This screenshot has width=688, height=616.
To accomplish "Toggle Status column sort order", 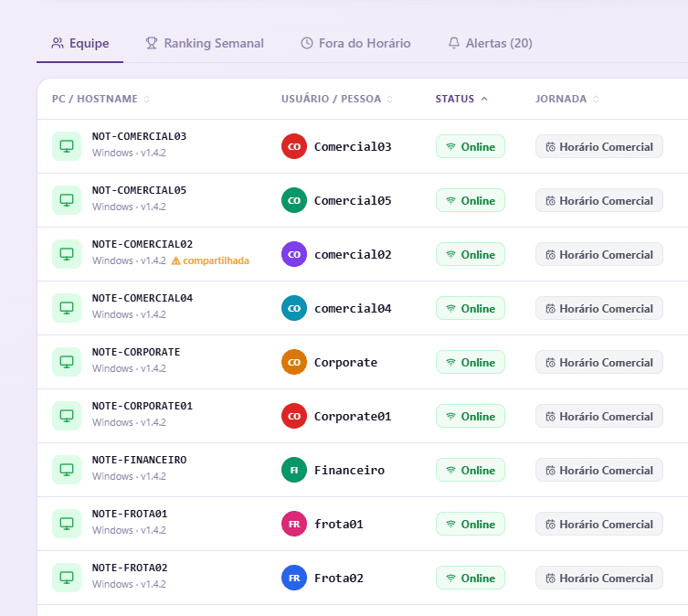I will [x=461, y=99].
